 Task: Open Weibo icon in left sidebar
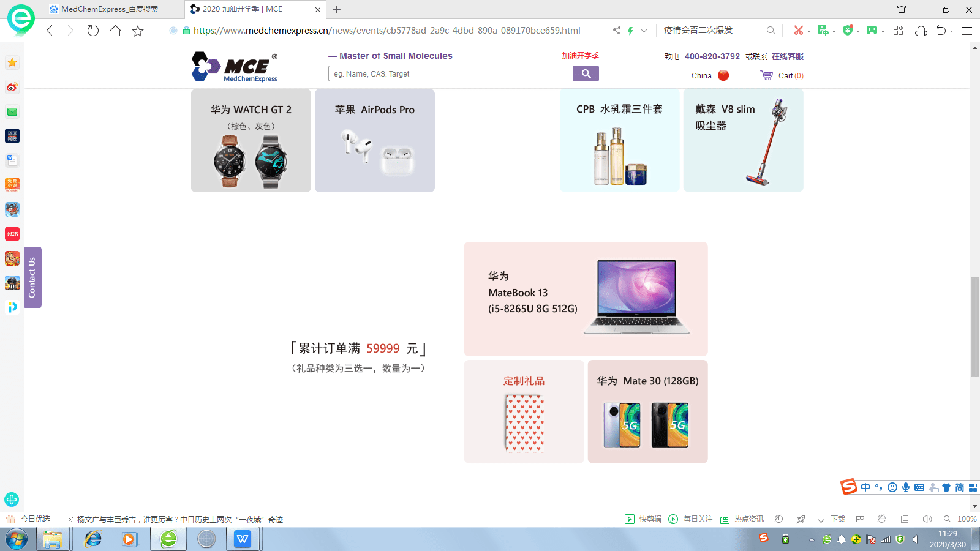pyautogui.click(x=12, y=87)
